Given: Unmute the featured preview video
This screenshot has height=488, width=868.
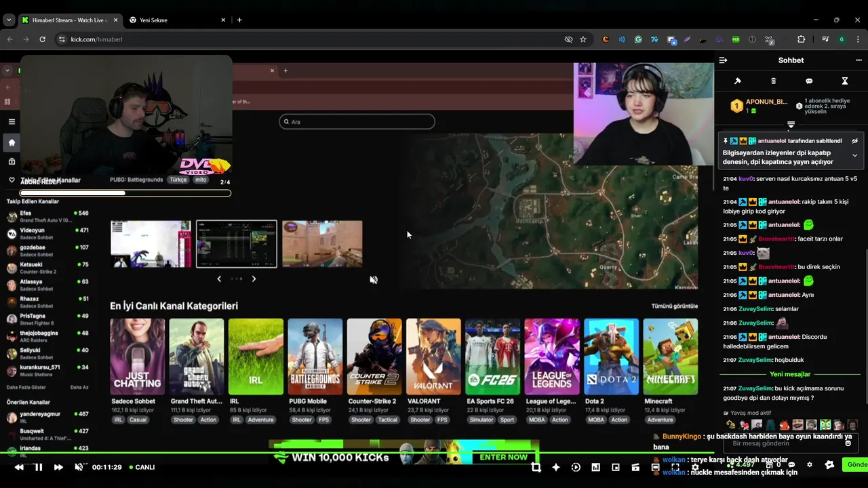Looking at the screenshot, I should pos(373,279).
